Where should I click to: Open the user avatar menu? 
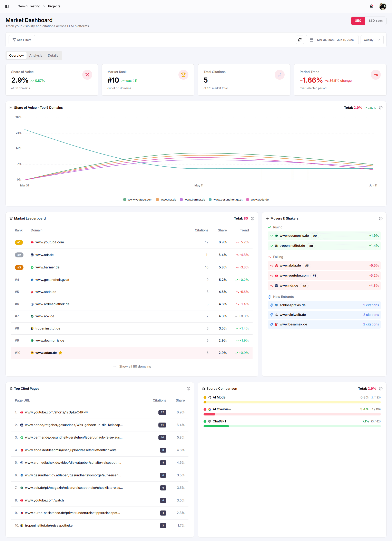pyautogui.click(x=382, y=6)
